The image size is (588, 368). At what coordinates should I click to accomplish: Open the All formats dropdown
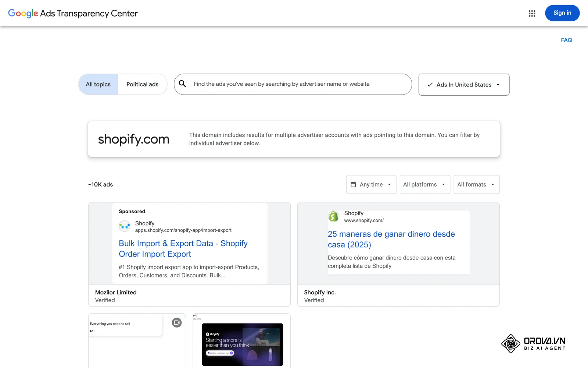click(476, 184)
